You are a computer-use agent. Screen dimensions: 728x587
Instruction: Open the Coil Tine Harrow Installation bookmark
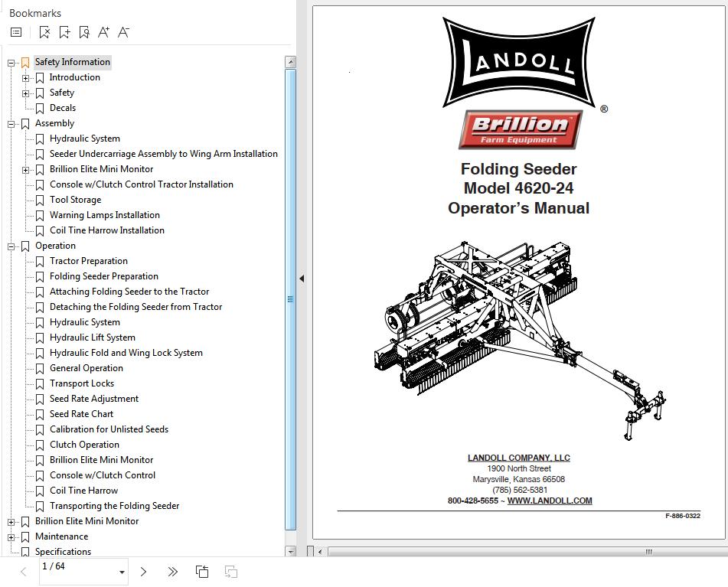pos(107,230)
